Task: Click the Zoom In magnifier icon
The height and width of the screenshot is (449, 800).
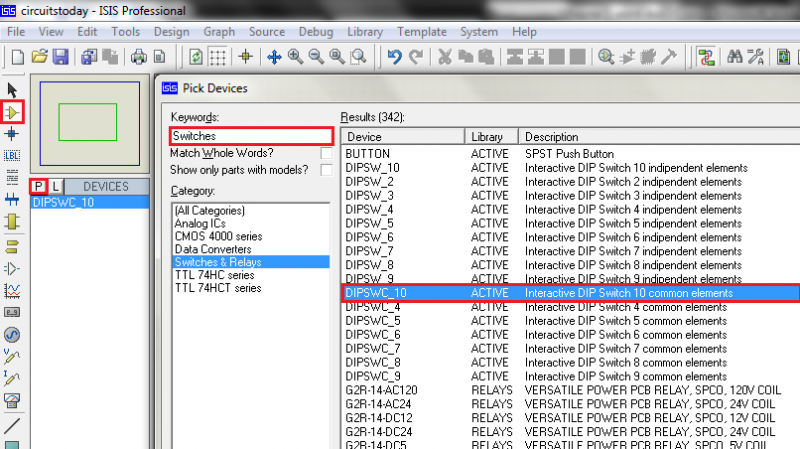Action: click(296, 56)
